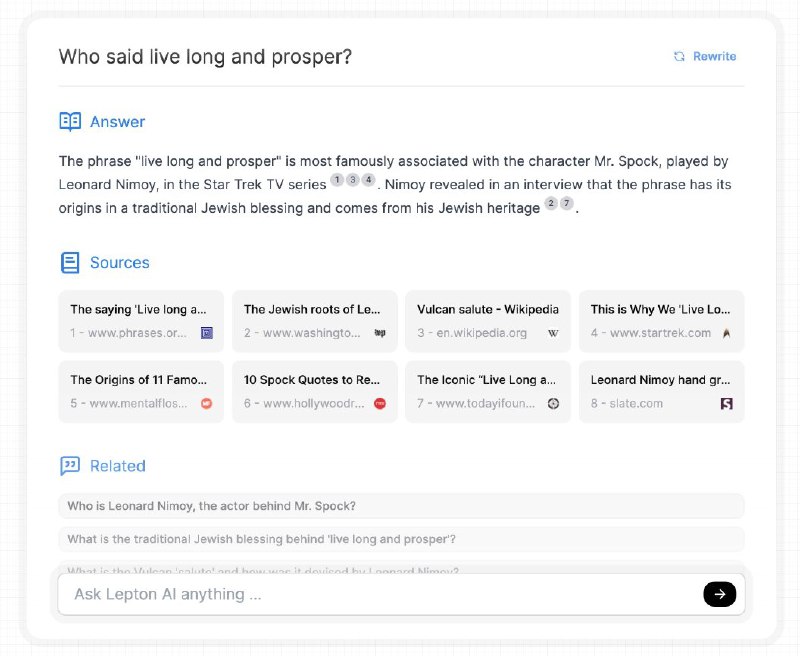This screenshot has width=800, height=656.
Task: Click the Sources document icon
Action: pyautogui.click(x=70, y=263)
